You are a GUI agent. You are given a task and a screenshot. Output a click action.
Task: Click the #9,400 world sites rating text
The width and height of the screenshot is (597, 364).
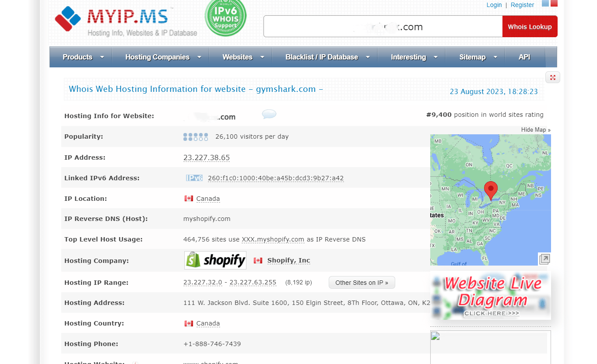click(485, 115)
